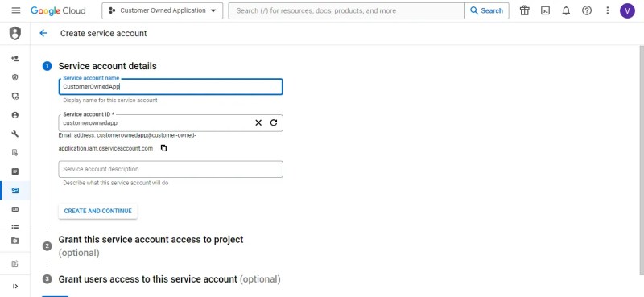Open the notifications bell
The height and width of the screenshot is (297, 644).
coord(566,10)
